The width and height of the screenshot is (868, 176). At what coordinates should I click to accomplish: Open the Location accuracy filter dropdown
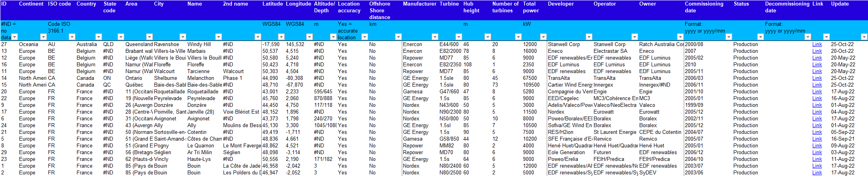[365, 37]
